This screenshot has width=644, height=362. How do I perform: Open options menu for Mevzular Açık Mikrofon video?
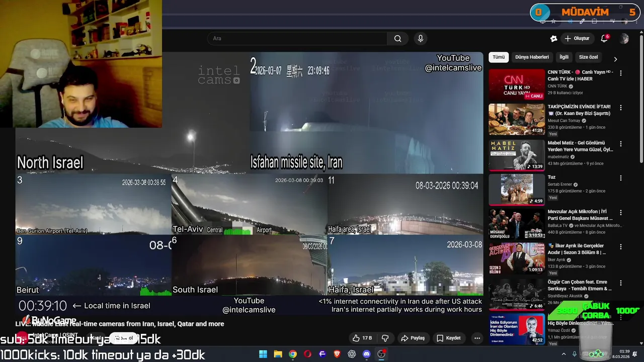[620, 212]
